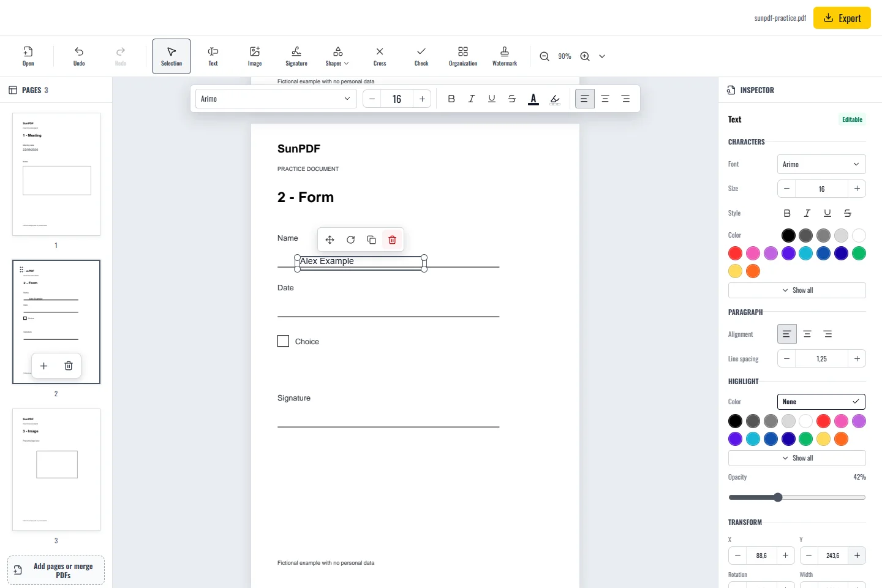Zoom in with the magnifier plus icon

[585, 56]
